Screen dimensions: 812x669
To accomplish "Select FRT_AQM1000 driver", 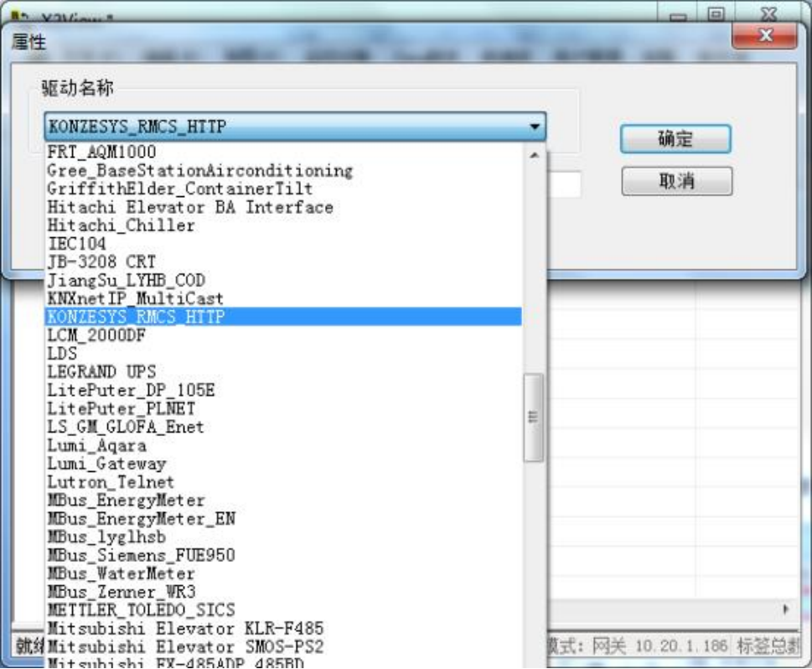I will coord(282,152).
